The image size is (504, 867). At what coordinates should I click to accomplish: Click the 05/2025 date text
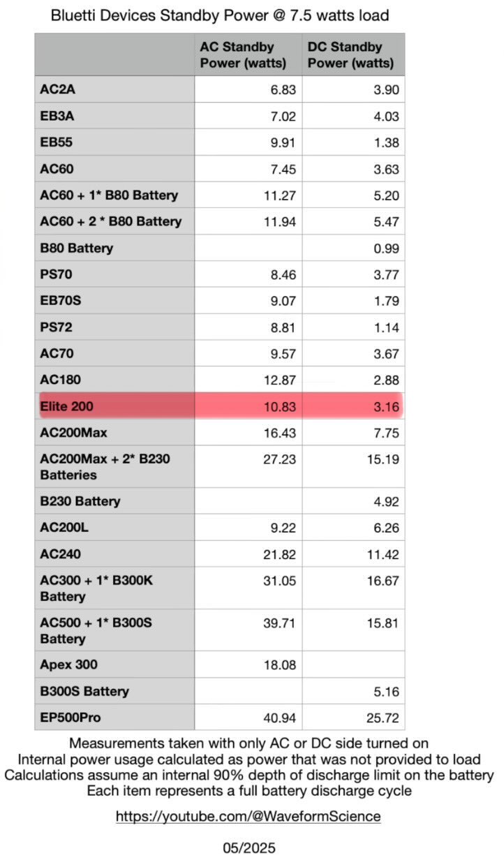(x=249, y=848)
